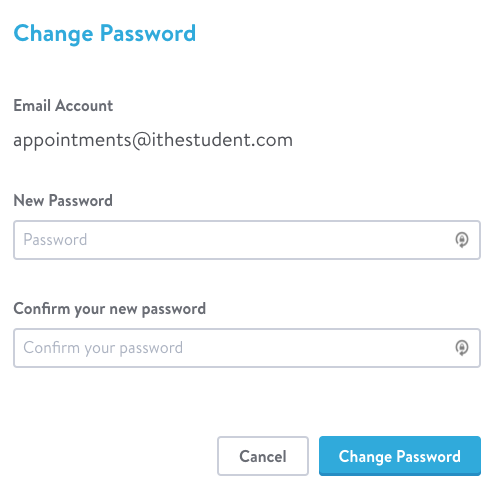Click the Email Account label
The width and height of the screenshot is (493, 489).
(63, 106)
